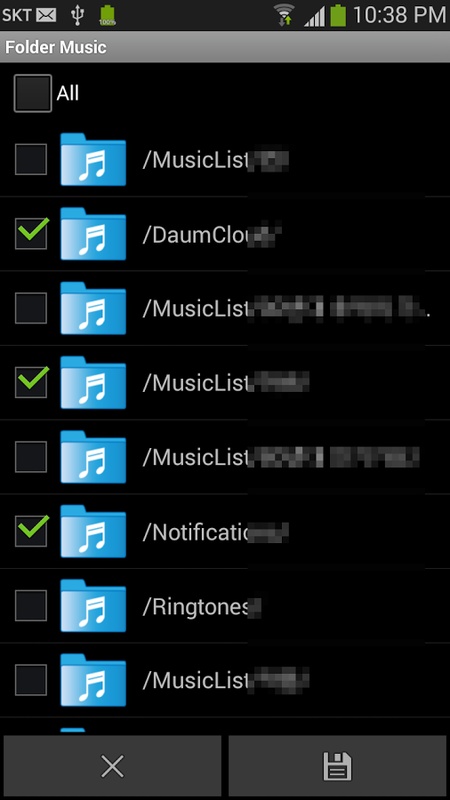Uncheck the checked MusicList folder checkbox
The height and width of the screenshot is (800, 450).
click(31, 383)
